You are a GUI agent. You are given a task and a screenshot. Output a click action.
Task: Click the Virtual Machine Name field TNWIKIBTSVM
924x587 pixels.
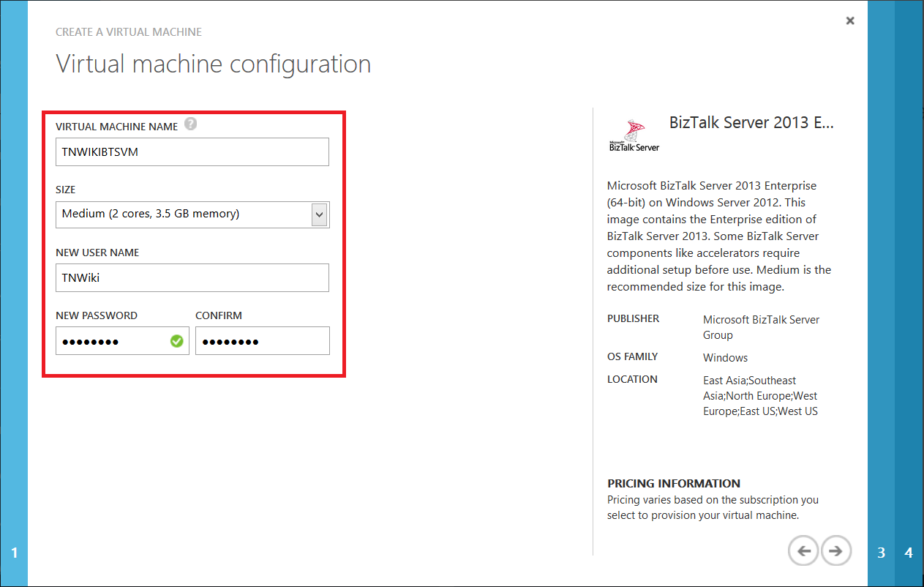click(192, 152)
